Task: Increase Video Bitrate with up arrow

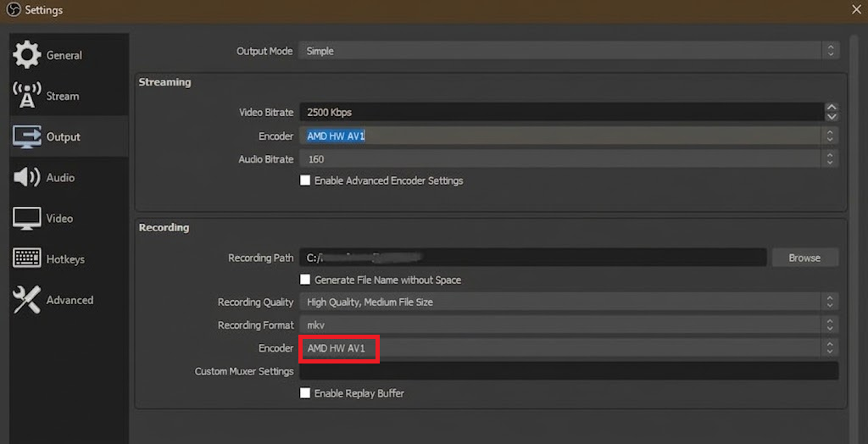Action: click(x=831, y=108)
